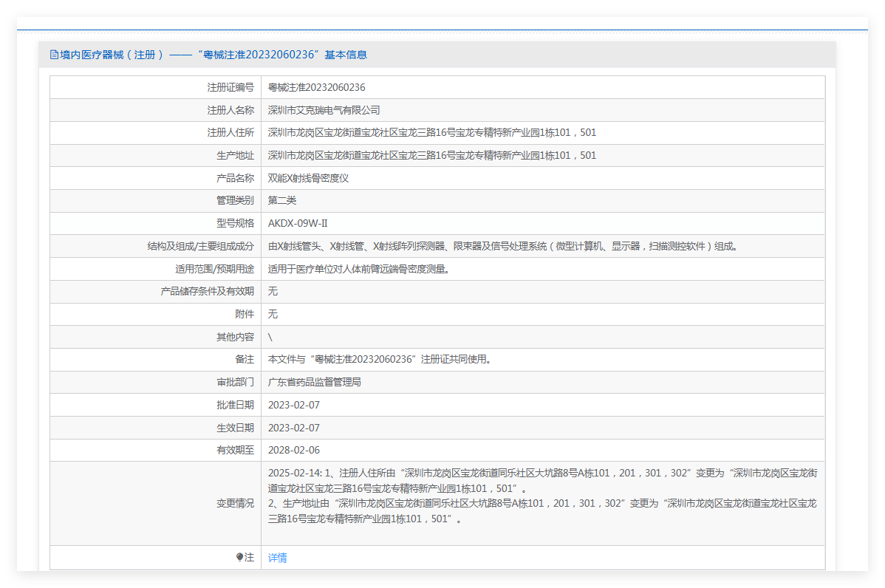Click the 批准日期 date value

(x=293, y=405)
